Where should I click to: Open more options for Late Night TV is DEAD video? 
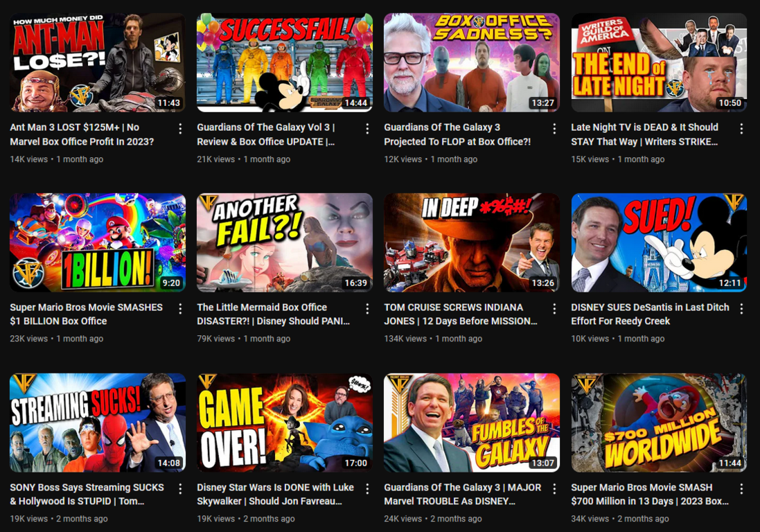click(x=741, y=128)
